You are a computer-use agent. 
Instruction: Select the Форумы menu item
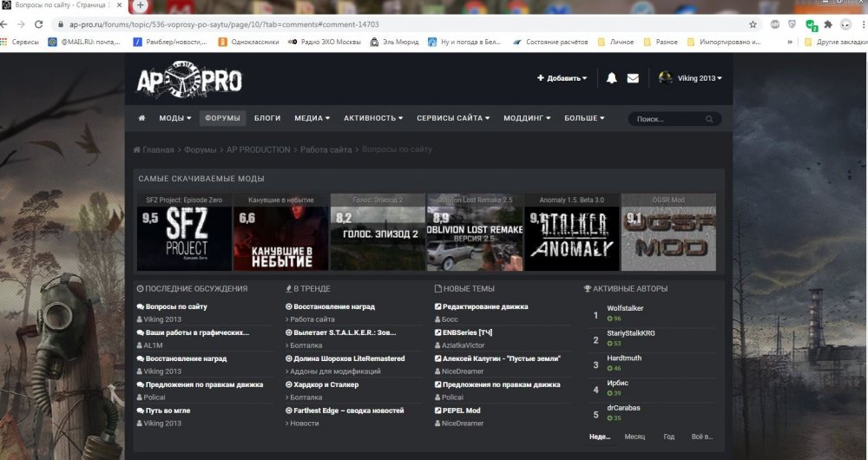[222, 118]
